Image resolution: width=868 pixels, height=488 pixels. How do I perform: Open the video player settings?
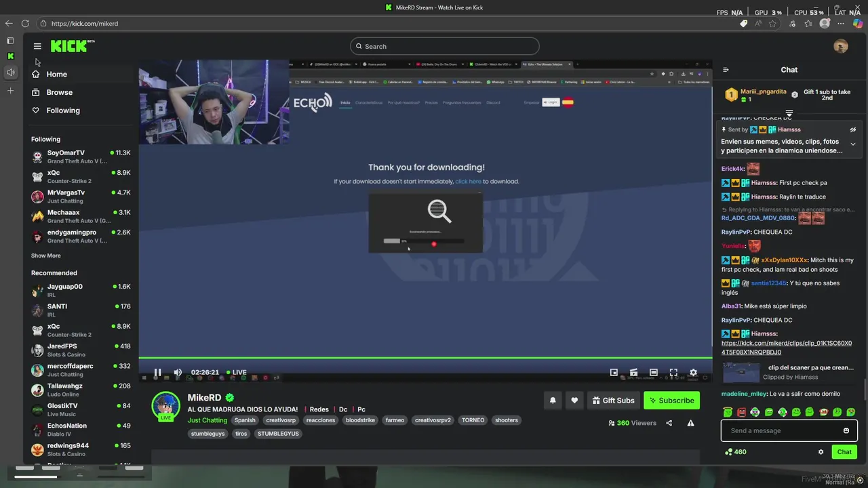point(693,372)
